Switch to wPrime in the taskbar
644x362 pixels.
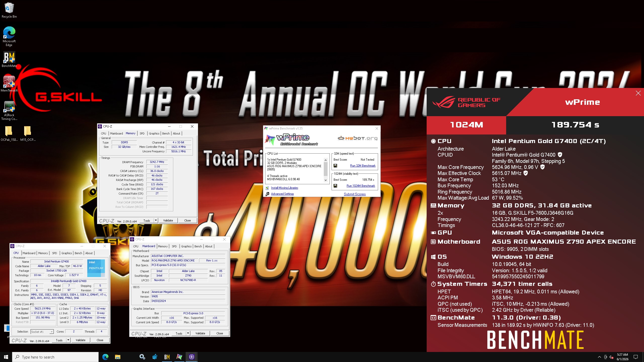tap(179, 357)
